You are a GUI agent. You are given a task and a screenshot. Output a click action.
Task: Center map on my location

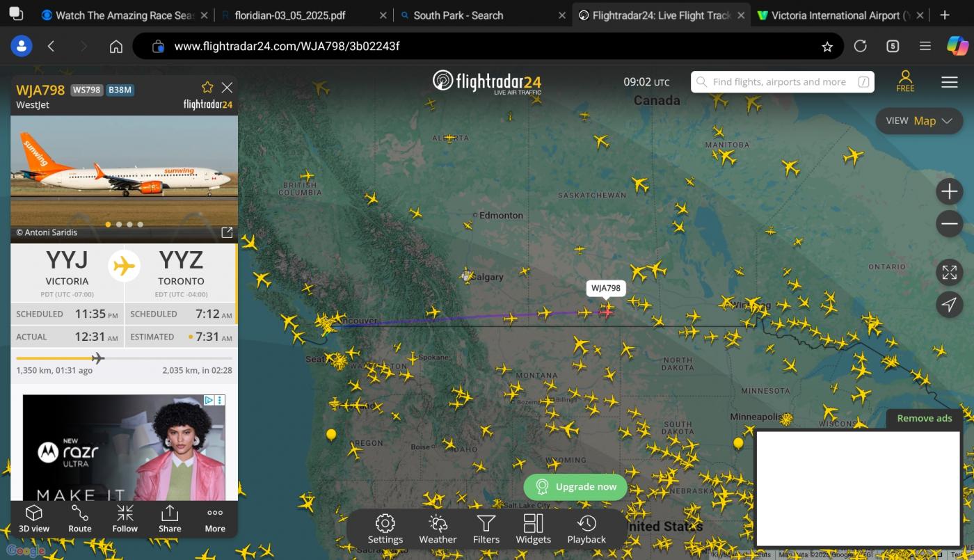tap(950, 305)
